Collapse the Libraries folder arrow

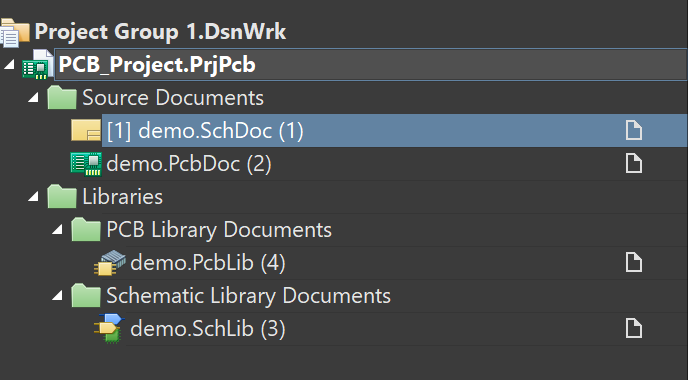pyautogui.click(x=34, y=197)
